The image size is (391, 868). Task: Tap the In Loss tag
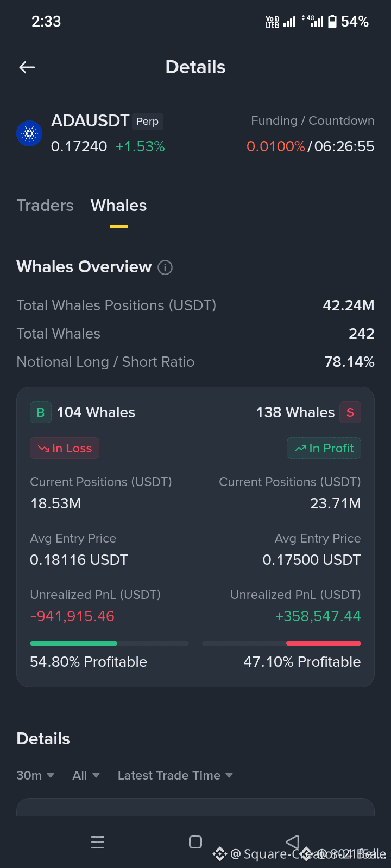(65, 448)
